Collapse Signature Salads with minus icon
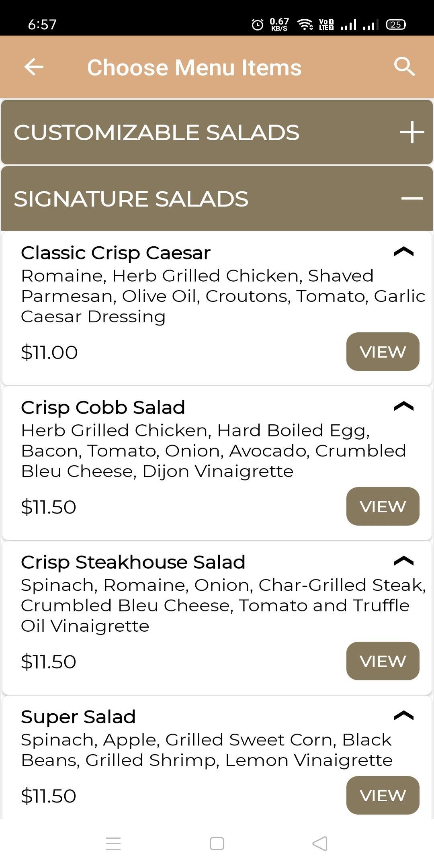This screenshot has width=434, height=868. pos(412,199)
